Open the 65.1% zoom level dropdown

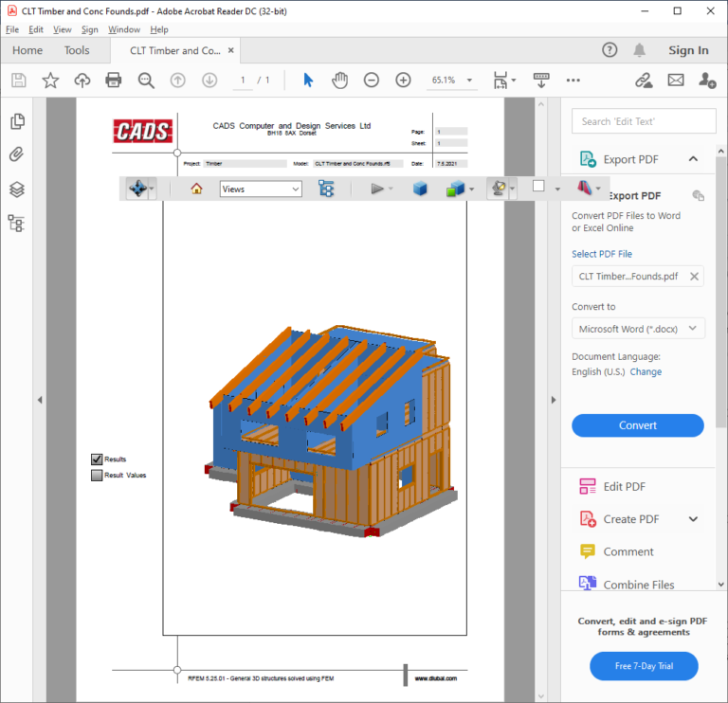(x=453, y=81)
